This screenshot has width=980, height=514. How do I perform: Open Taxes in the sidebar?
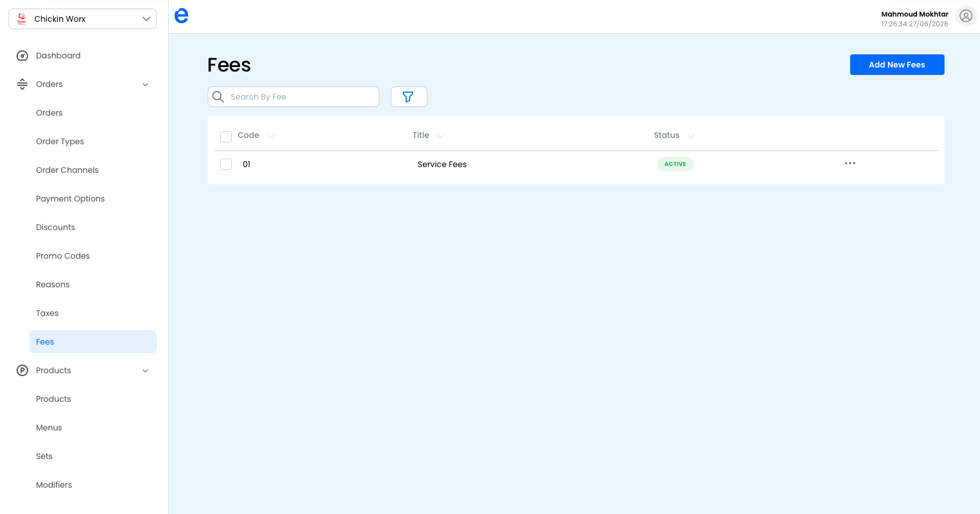pyautogui.click(x=47, y=313)
